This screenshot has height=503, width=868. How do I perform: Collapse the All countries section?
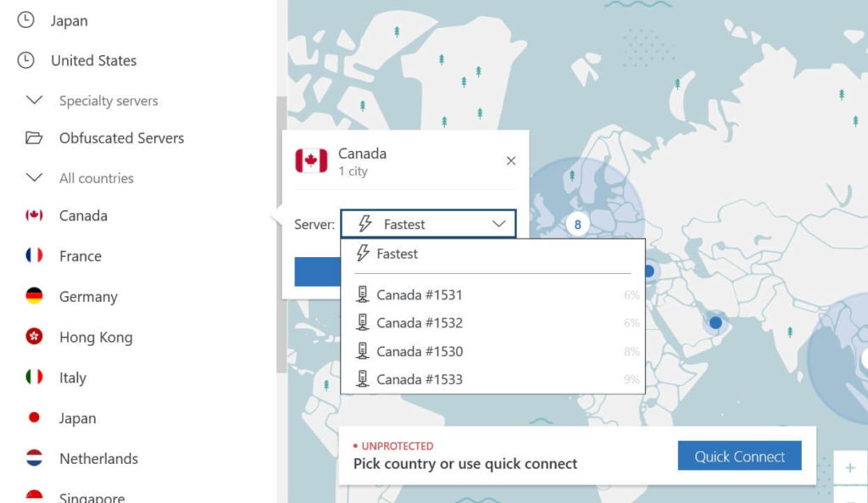click(34, 178)
